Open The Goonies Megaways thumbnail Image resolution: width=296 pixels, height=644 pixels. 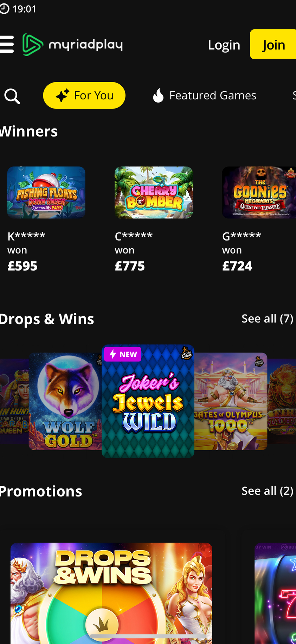[x=259, y=192]
